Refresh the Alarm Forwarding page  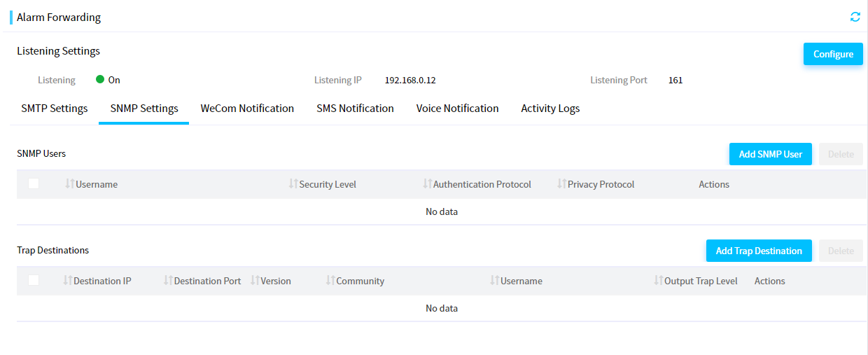point(855,17)
